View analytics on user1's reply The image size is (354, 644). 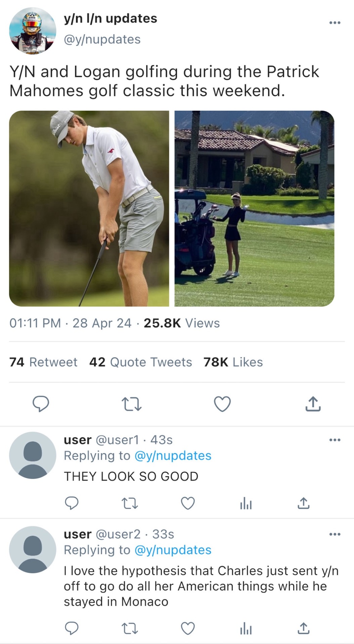tap(246, 503)
